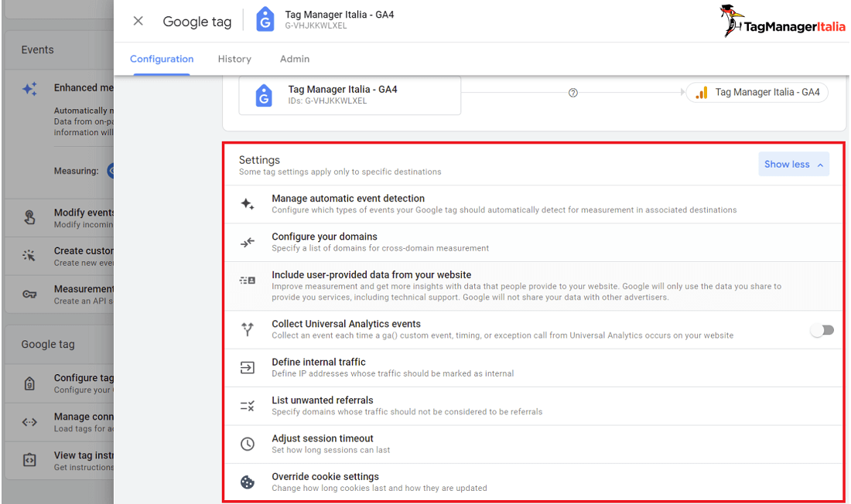The image size is (851, 504).
Task: Open Measurement Protocol row in background
Action: tap(60, 295)
